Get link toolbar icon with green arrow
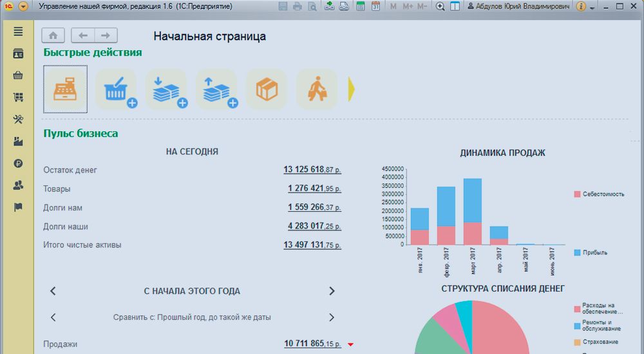 (329, 6)
